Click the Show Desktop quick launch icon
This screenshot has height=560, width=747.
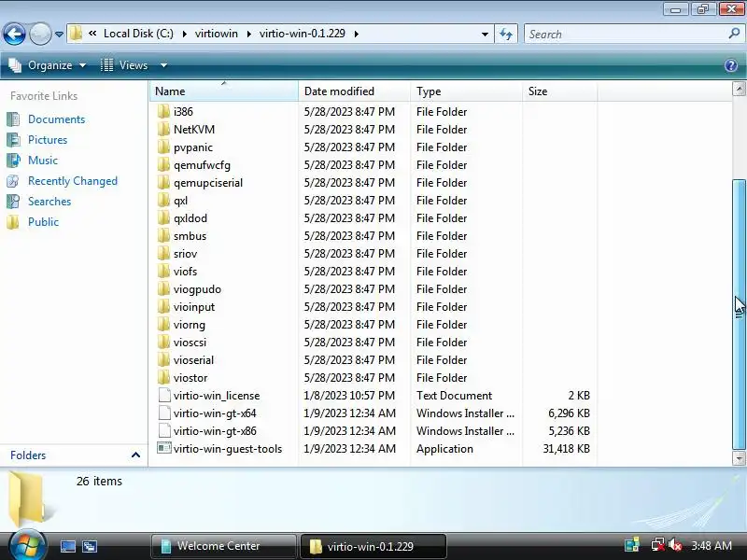[67, 546]
